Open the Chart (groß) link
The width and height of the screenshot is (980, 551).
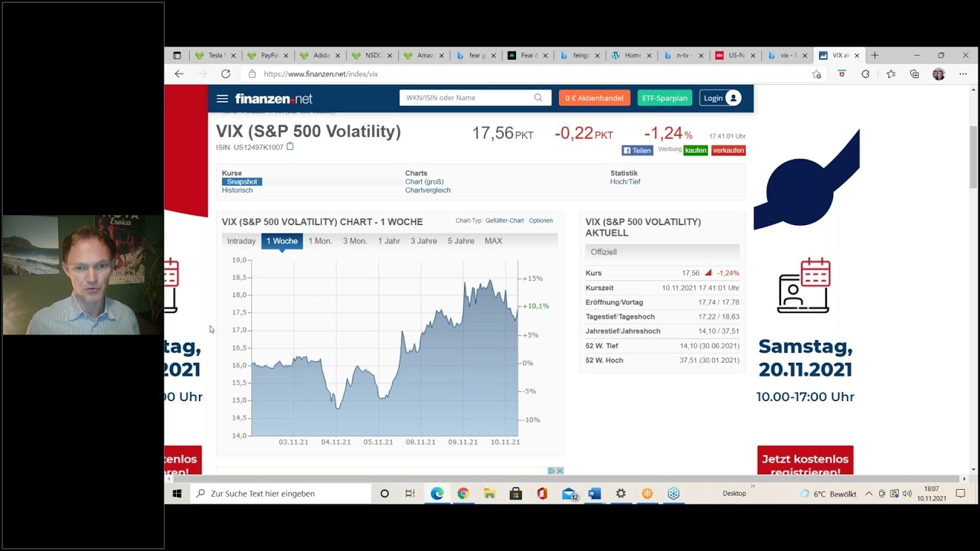424,181
